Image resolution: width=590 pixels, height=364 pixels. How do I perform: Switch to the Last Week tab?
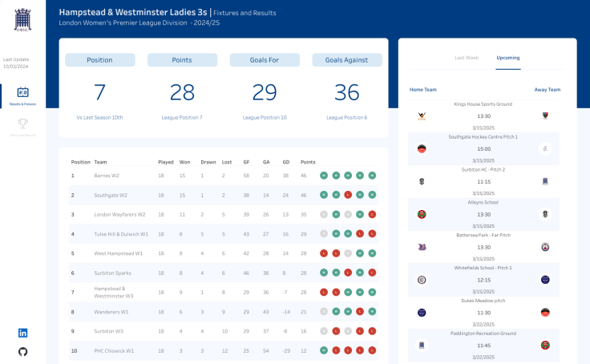[467, 58]
